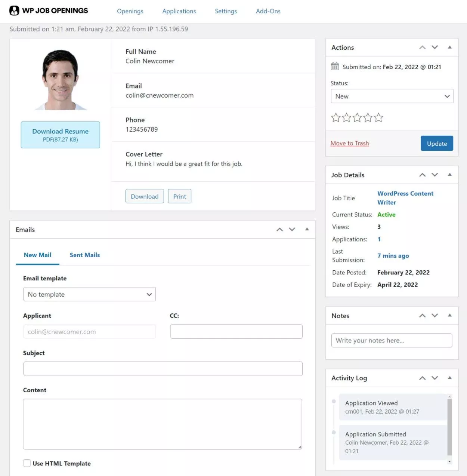Collapse the Activity Log panel
This screenshot has width=467, height=476.
pos(450,378)
